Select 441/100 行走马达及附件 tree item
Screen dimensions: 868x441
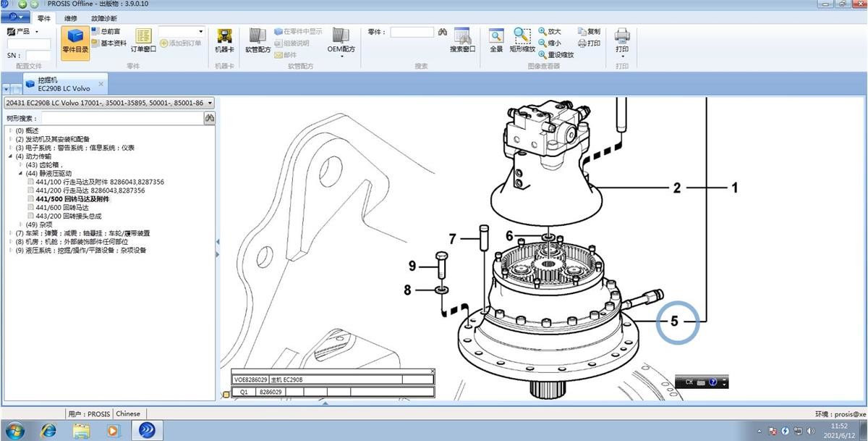(99, 182)
